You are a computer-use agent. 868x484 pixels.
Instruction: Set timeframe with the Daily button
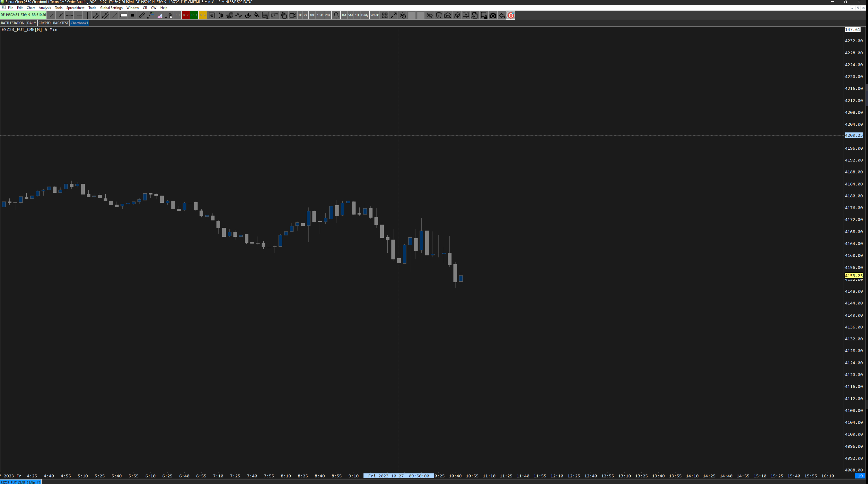click(364, 15)
